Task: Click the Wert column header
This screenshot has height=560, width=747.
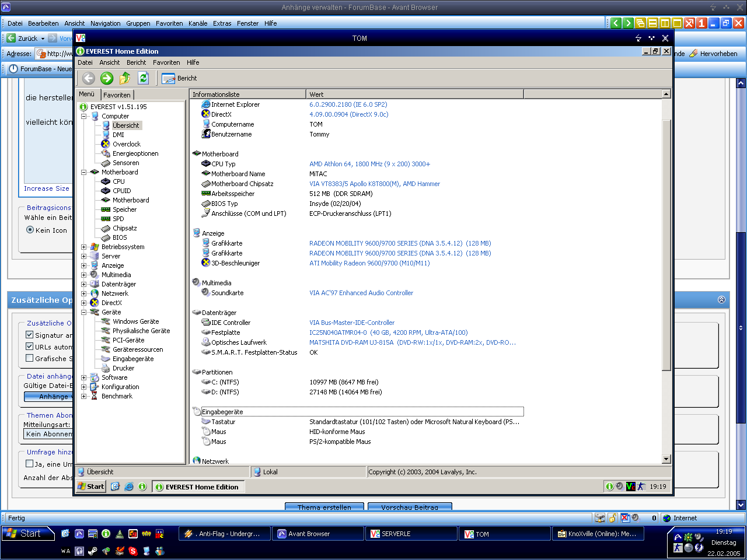Action: point(415,94)
